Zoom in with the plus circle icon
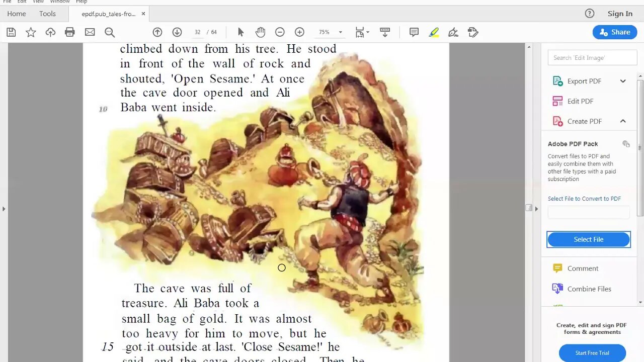The width and height of the screenshot is (644, 362). click(299, 32)
